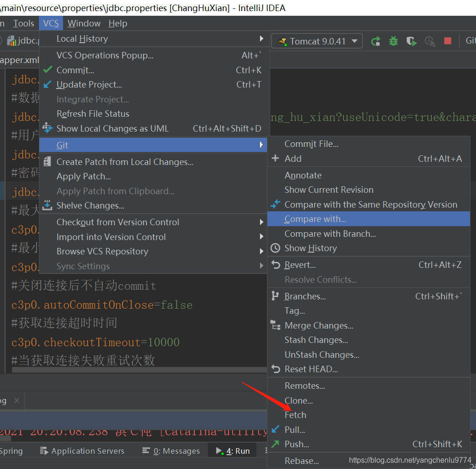Screen dimensions: 476x469
Task: Expand the Git submenu item
Action: pos(153,145)
